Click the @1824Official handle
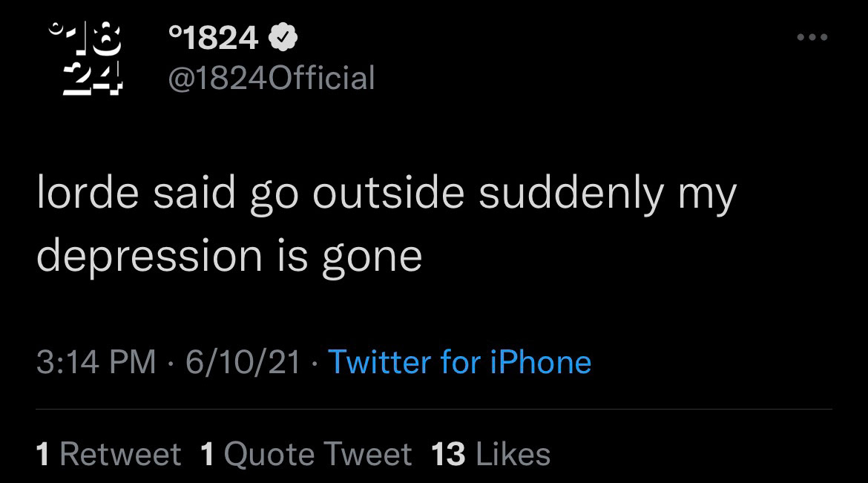Screen dimensions: 868x483 pyautogui.click(x=272, y=77)
